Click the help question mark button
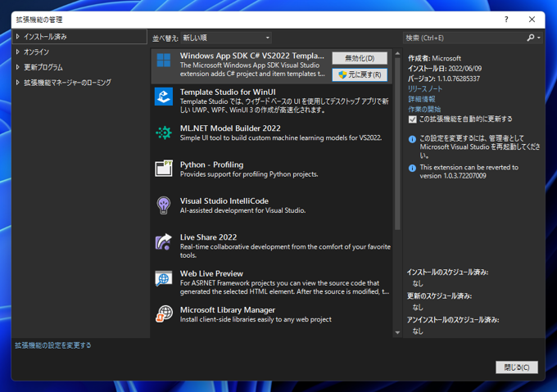 tap(506, 20)
